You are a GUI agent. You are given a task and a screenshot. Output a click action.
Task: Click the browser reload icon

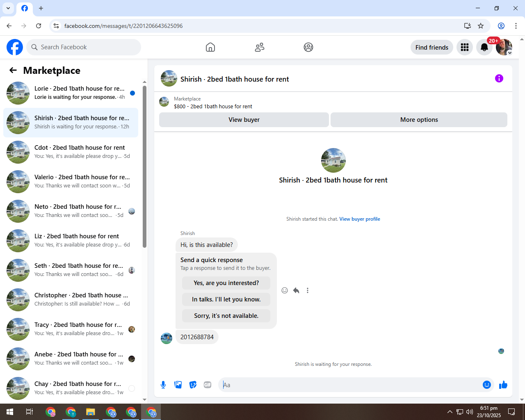pyautogui.click(x=39, y=26)
